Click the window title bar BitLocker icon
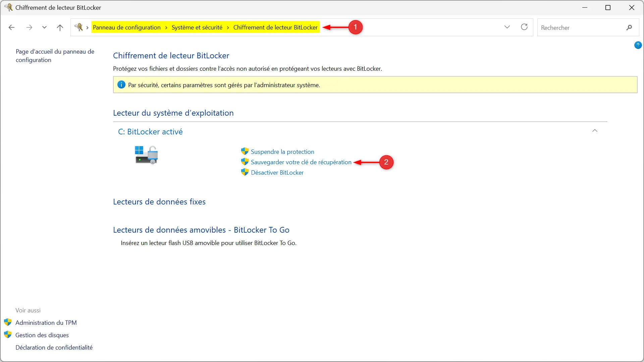 [8, 7]
